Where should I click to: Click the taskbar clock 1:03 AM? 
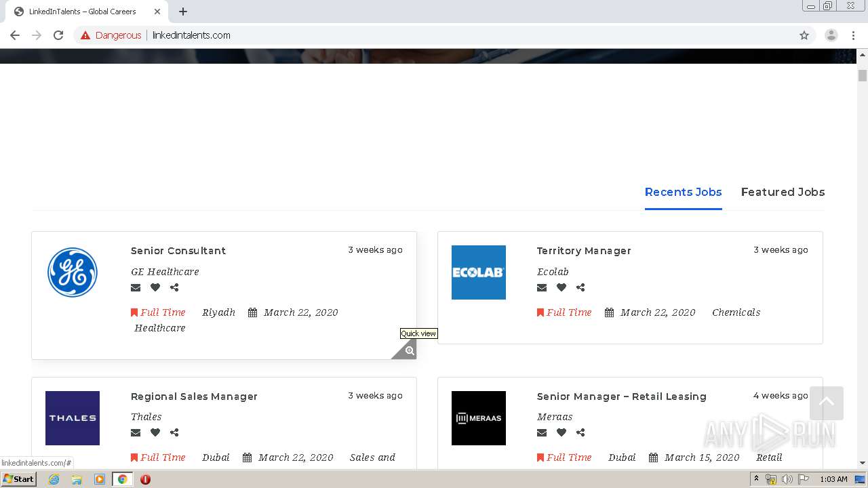[x=833, y=479]
